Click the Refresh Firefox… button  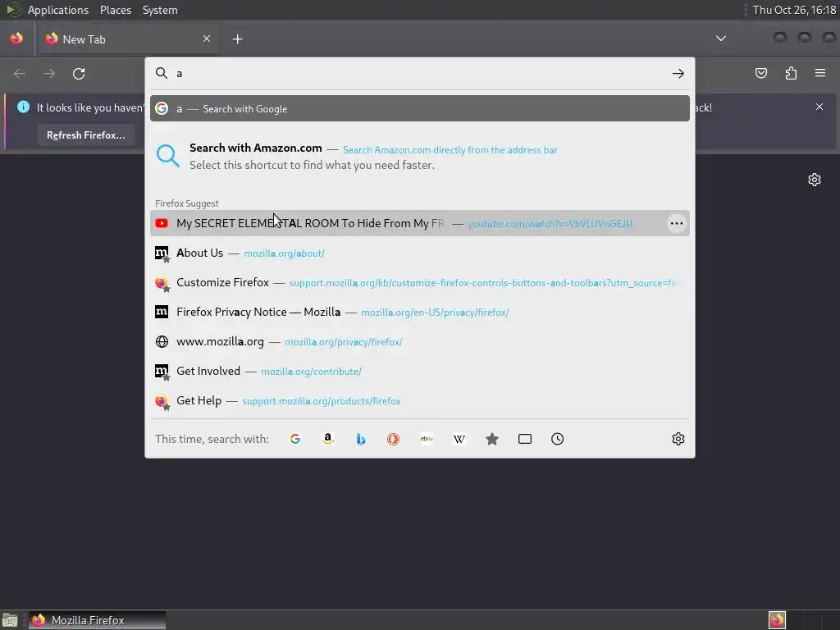85,135
